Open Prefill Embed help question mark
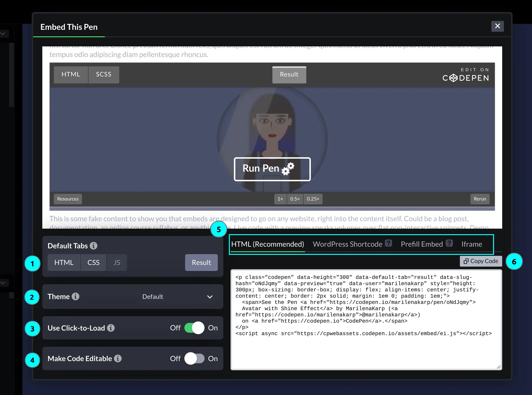Viewport: 532px width, 395px height. [x=449, y=243]
